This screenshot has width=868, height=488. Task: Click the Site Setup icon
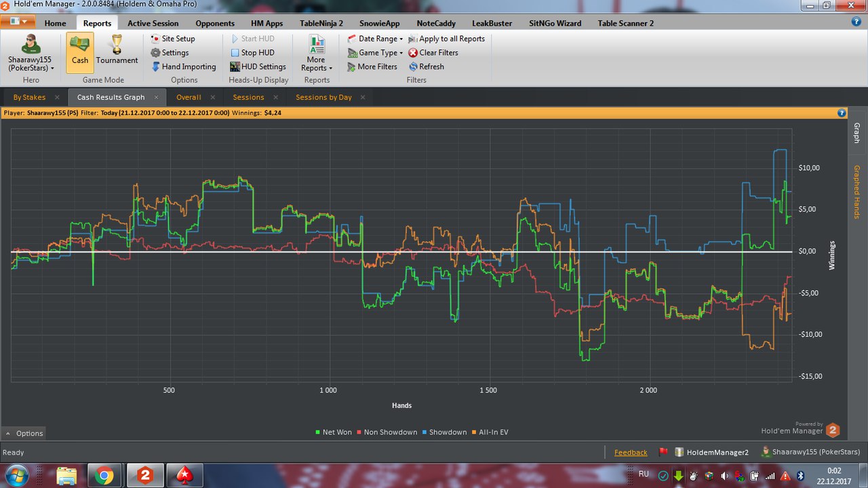156,39
